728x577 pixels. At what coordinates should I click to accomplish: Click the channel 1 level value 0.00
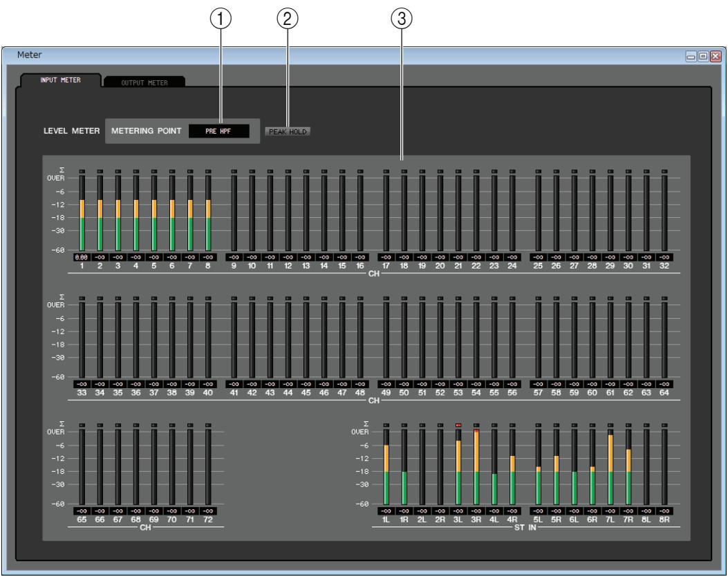click(82, 257)
